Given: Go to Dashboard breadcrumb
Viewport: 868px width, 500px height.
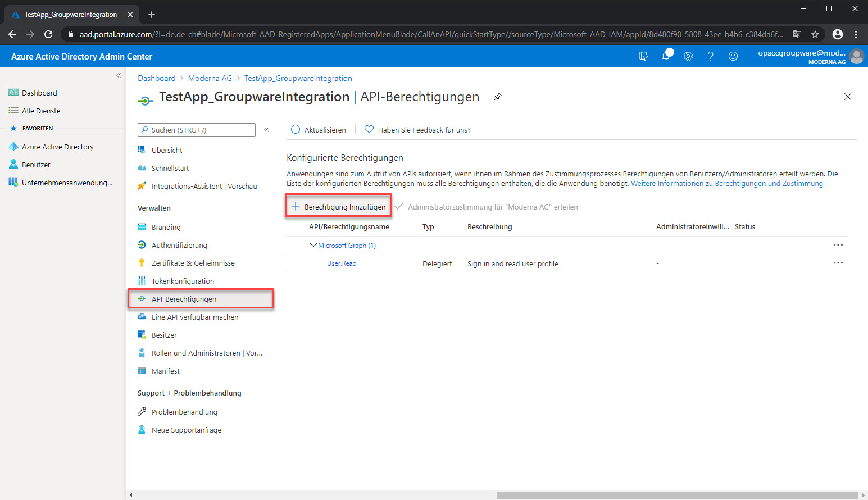Looking at the screenshot, I should [x=157, y=78].
